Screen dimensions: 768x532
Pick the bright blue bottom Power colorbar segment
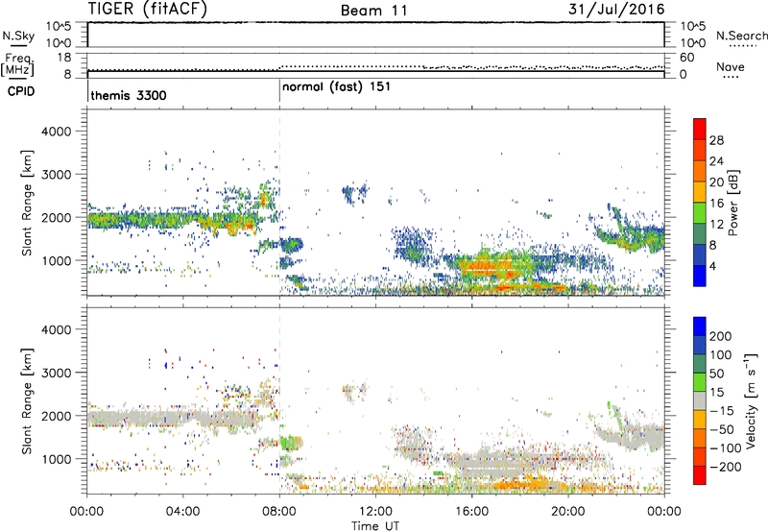coord(700,277)
